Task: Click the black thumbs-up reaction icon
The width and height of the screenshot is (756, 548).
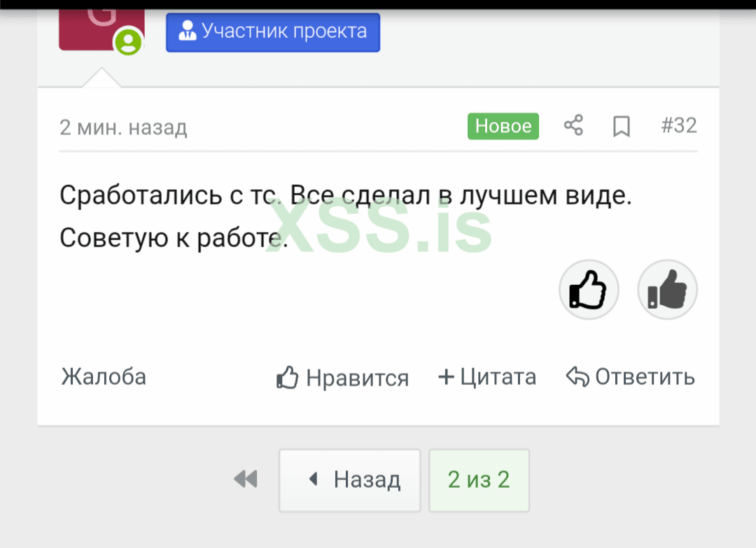Action: pyautogui.click(x=589, y=289)
